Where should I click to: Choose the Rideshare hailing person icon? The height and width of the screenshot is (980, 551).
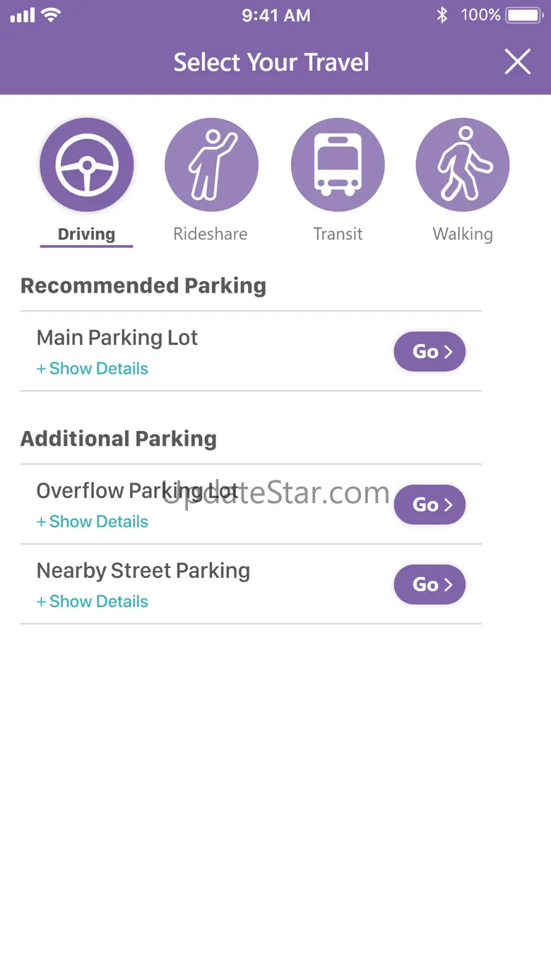[x=211, y=165]
